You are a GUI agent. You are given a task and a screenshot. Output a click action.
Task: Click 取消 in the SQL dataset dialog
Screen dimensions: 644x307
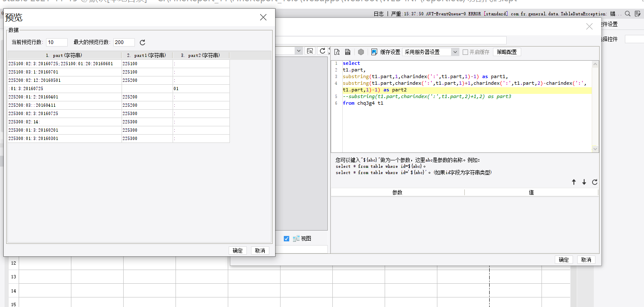[x=586, y=260]
